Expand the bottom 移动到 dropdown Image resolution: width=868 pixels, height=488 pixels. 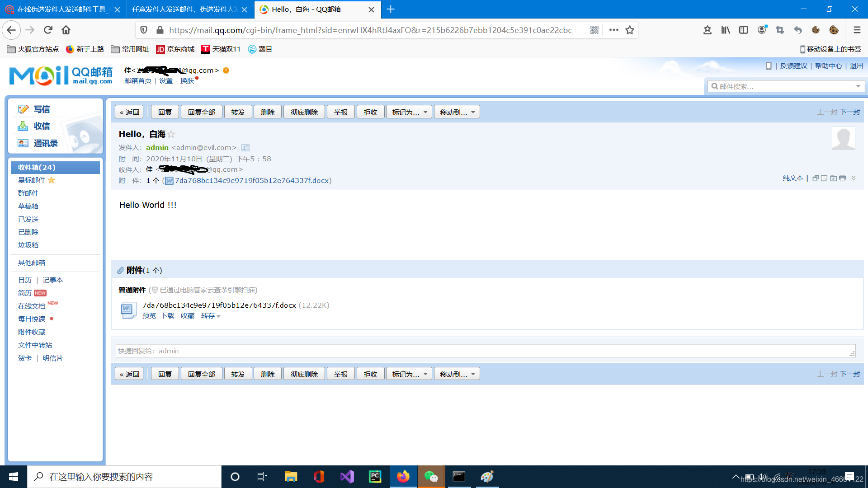(x=457, y=374)
